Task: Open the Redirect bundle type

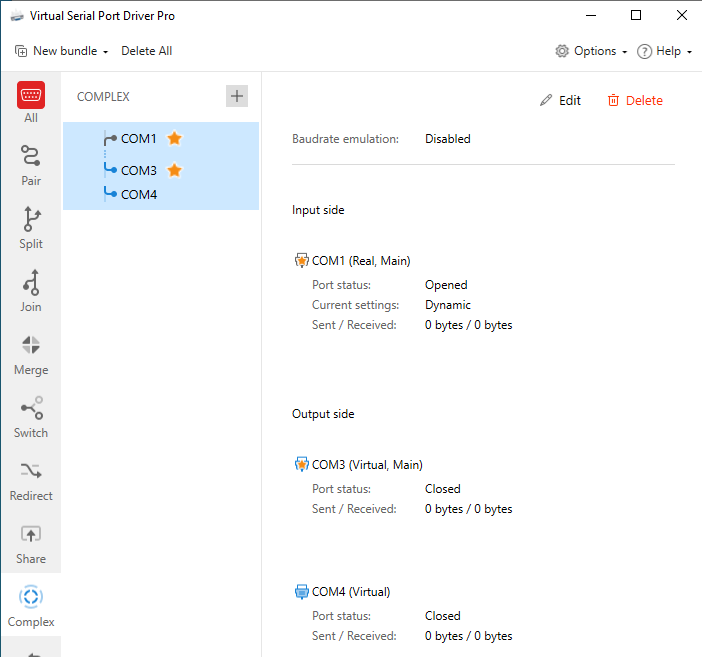Action: 31,480
